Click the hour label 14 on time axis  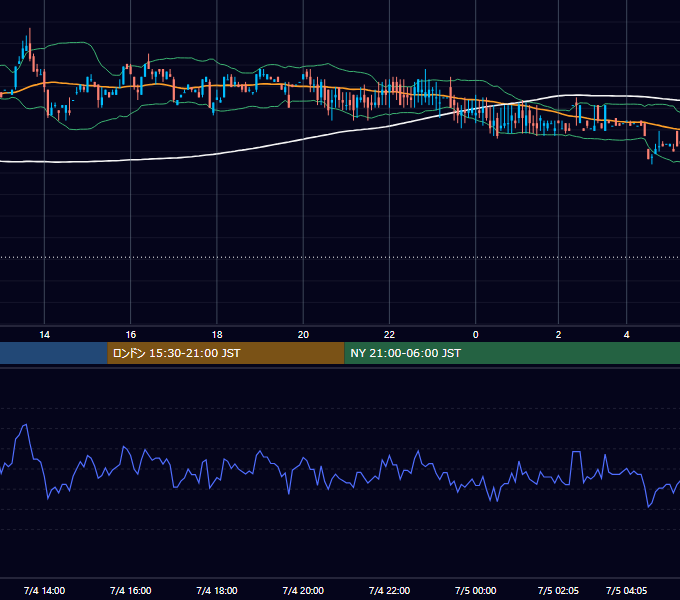tap(44, 335)
